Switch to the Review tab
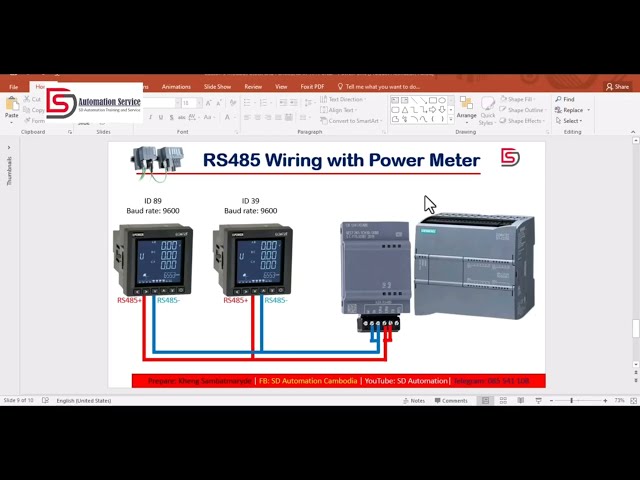 253,87
